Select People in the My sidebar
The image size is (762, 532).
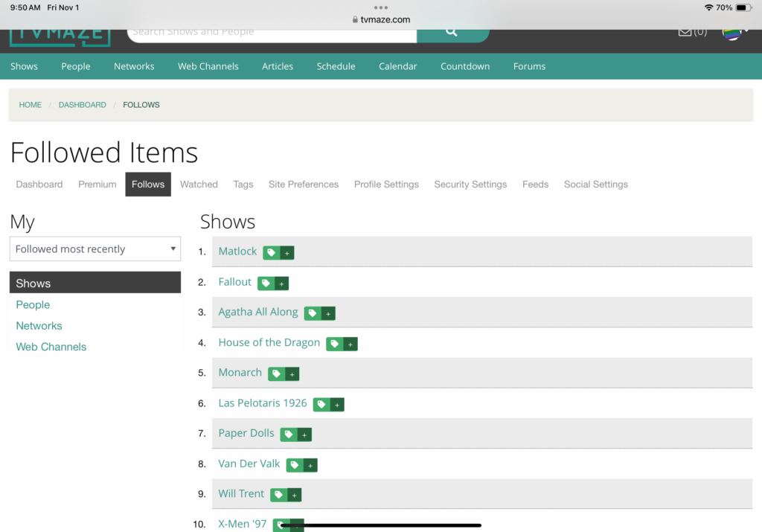pyautogui.click(x=33, y=304)
